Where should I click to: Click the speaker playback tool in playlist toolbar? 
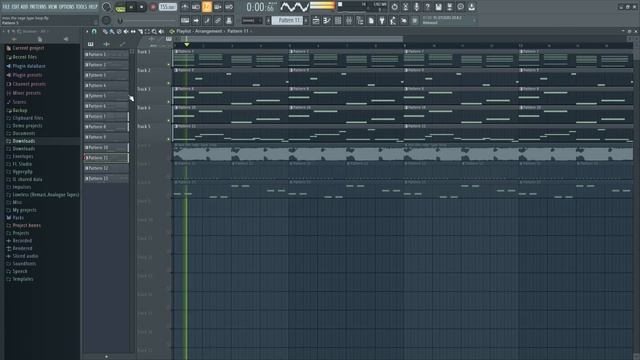pyautogui.click(x=161, y=31)
